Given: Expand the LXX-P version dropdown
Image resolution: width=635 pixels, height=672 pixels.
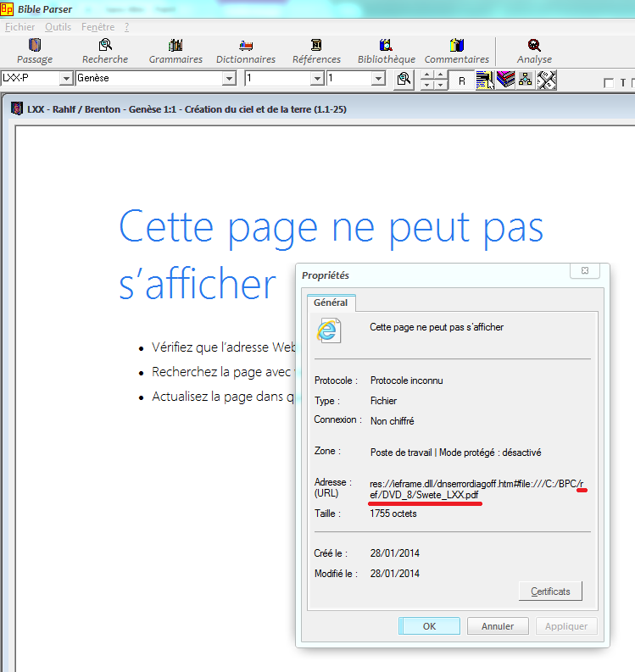Looking at the screenshot, I should click(x=66, y=79).
